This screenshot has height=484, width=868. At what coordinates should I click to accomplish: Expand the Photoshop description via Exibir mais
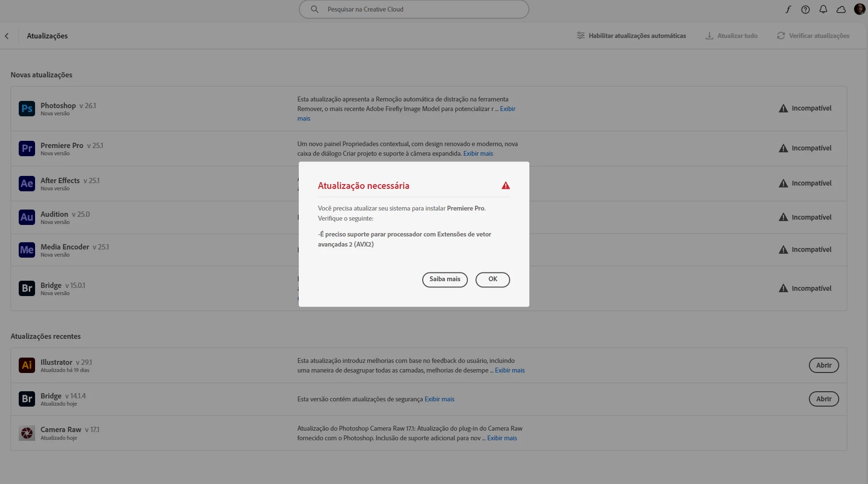point(508,109)
